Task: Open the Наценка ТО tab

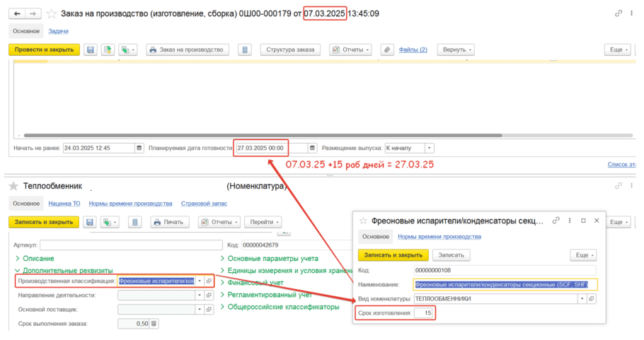Action: (x=64, y=204)
